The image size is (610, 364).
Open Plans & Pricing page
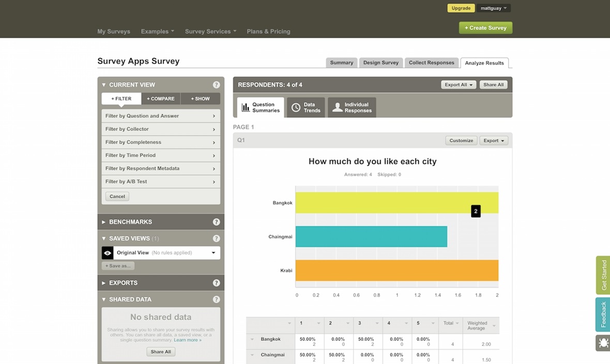[x=268, y=31]
